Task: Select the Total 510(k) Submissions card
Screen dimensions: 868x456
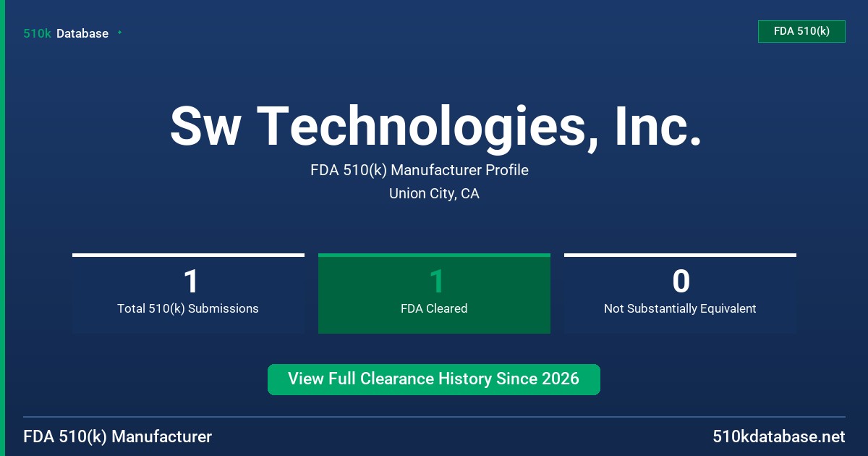Action: click(x=188, y=294)
